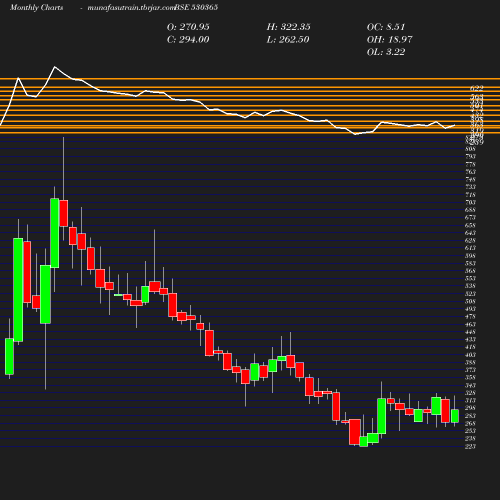Click the low value 'L: 262.50'
Screen dimensions: 500x500
288,40
